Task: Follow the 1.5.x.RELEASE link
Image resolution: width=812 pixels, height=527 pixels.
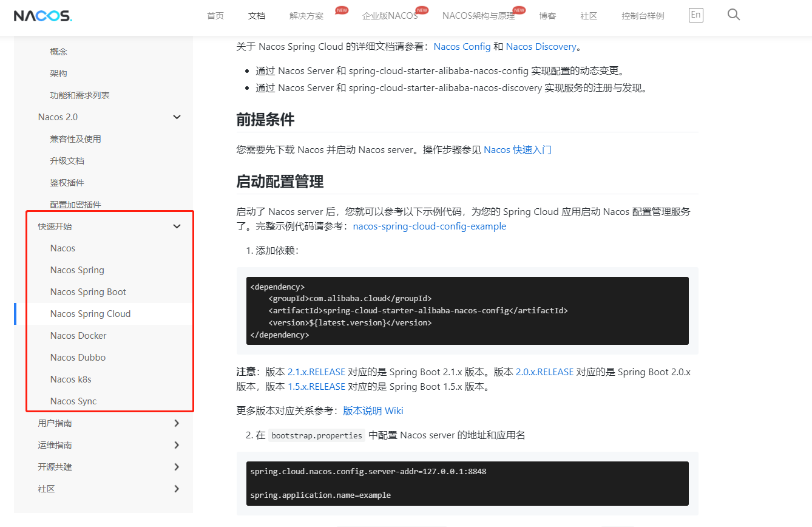Action: pos(317,387)
